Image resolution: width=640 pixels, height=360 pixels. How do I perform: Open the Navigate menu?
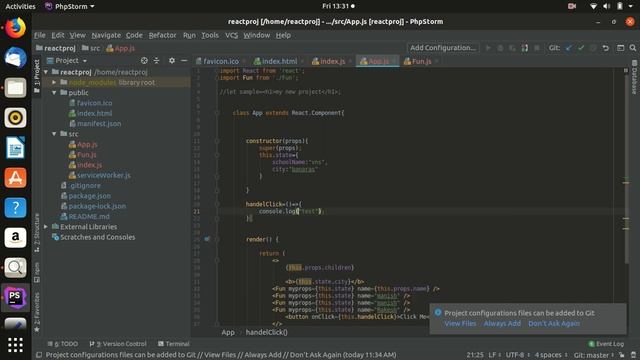coord(106,35)
